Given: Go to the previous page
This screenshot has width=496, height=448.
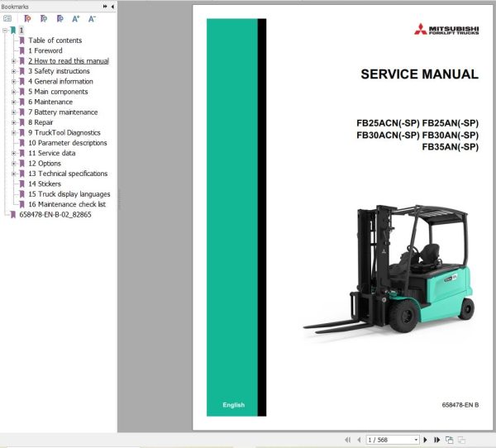Looking at the screenshot, I should [x=359, y=440].
